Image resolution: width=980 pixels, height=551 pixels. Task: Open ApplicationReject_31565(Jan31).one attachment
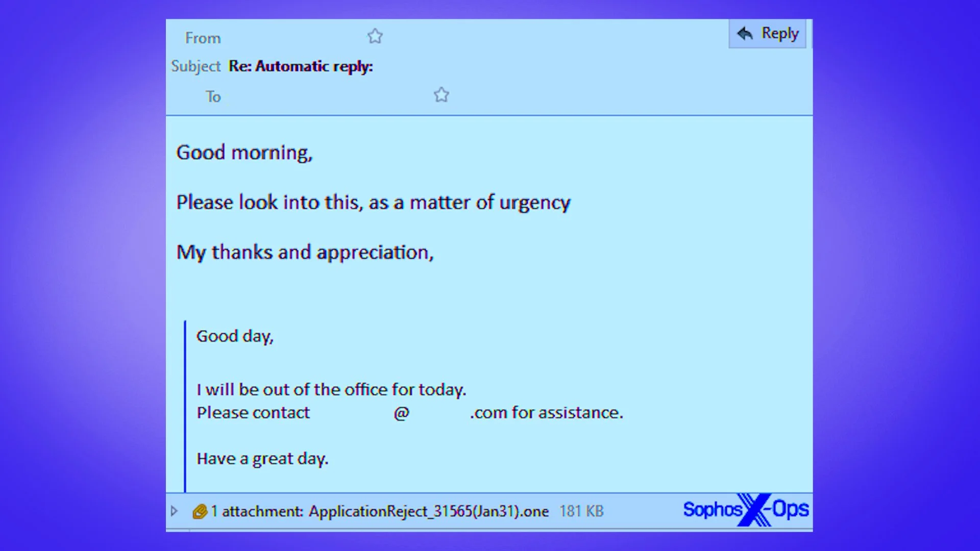(x=428, y=511)
